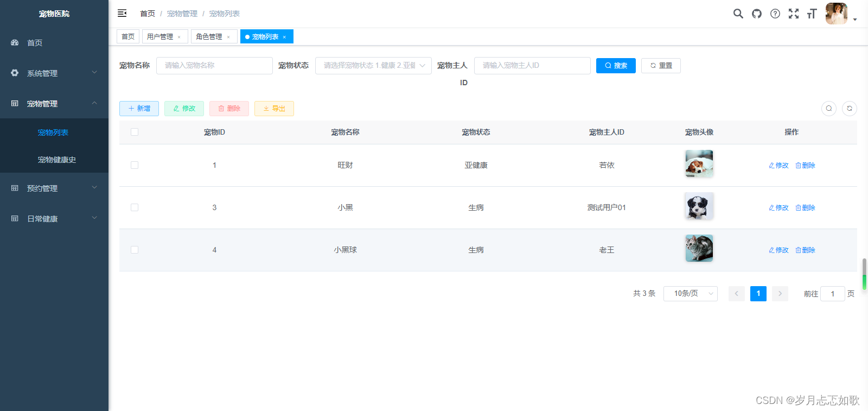Image resolution: width=868 pixels, height=411 pixels.
Task: Open the help question-mark icon
Action: point(775,14)
